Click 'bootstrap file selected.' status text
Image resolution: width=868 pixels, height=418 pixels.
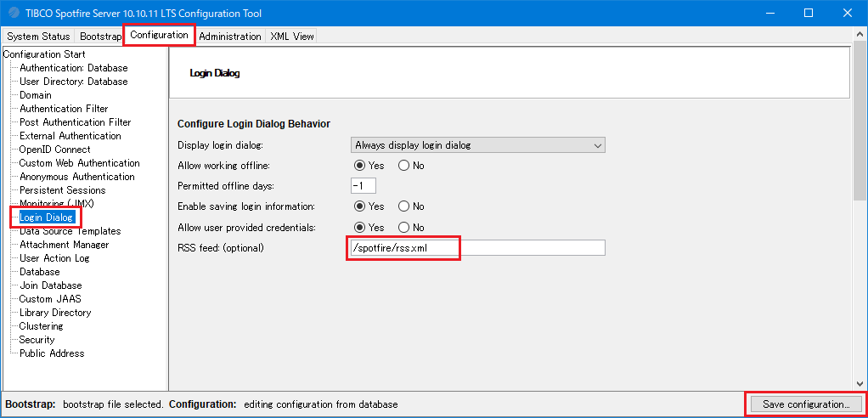(114, 404)
